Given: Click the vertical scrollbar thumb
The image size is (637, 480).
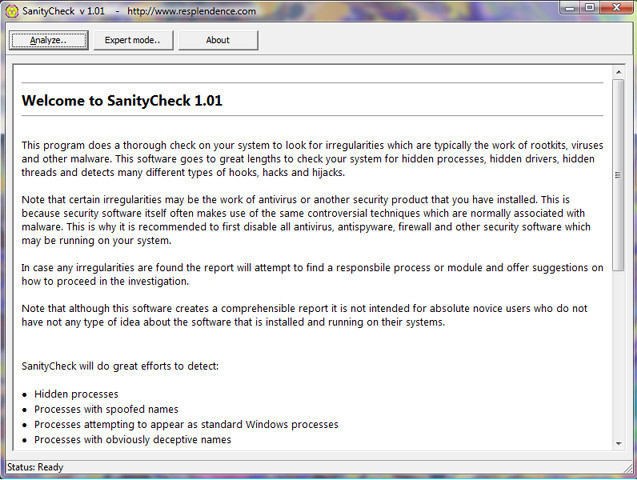Looking at the screenshot, I should click(x=618, y=175).
